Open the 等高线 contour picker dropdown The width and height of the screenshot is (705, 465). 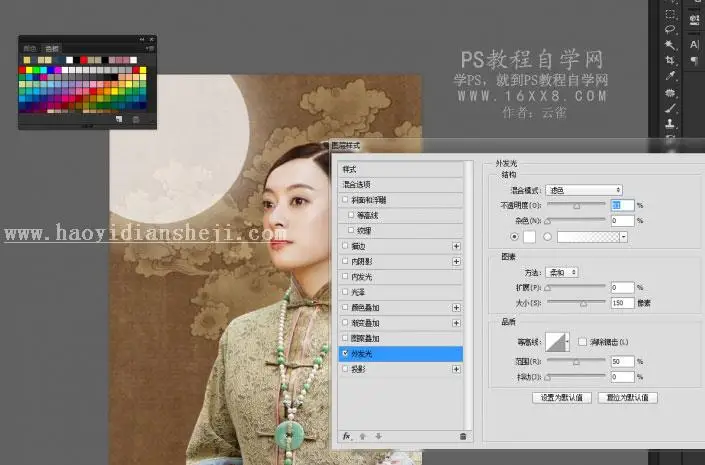click(x=567, y=342)
